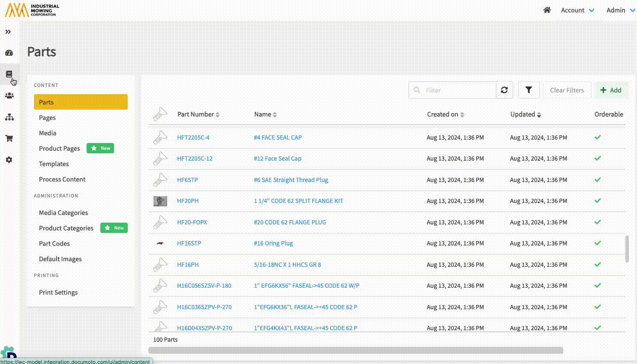Open Media Categories in Administration menu

click(63, 213)
